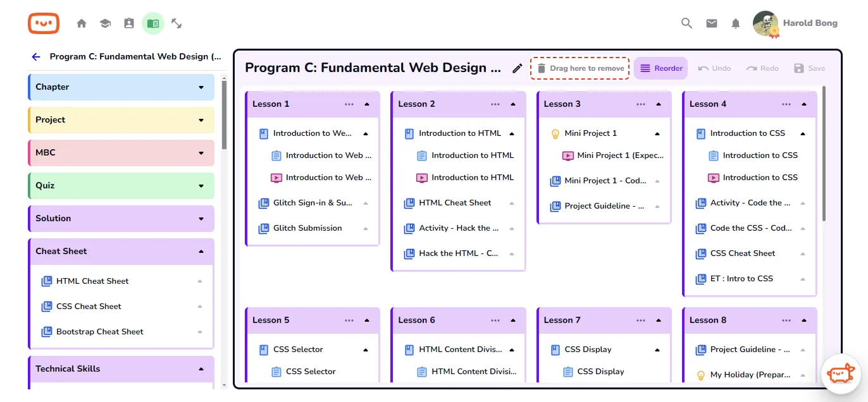Open the chatbot mascot icon in corner
The width and height of the screenshot is (868, 402).
tap(841, 374)
